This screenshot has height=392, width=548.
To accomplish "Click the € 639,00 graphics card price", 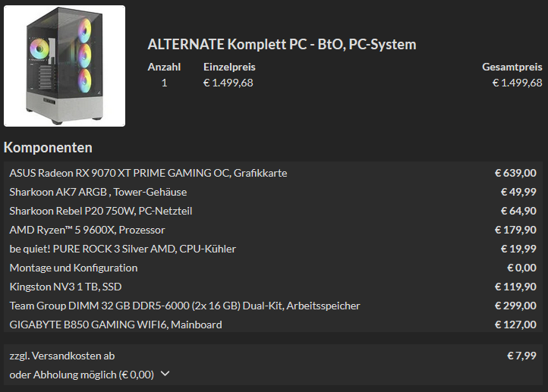I will (515, 173).
